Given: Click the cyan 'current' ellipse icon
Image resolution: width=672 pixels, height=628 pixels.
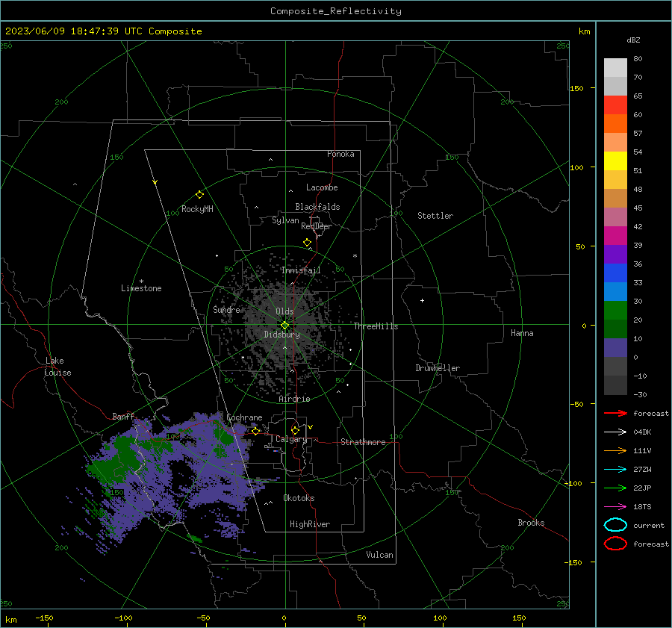Looking at the screenshot, I should coord(615,525).
